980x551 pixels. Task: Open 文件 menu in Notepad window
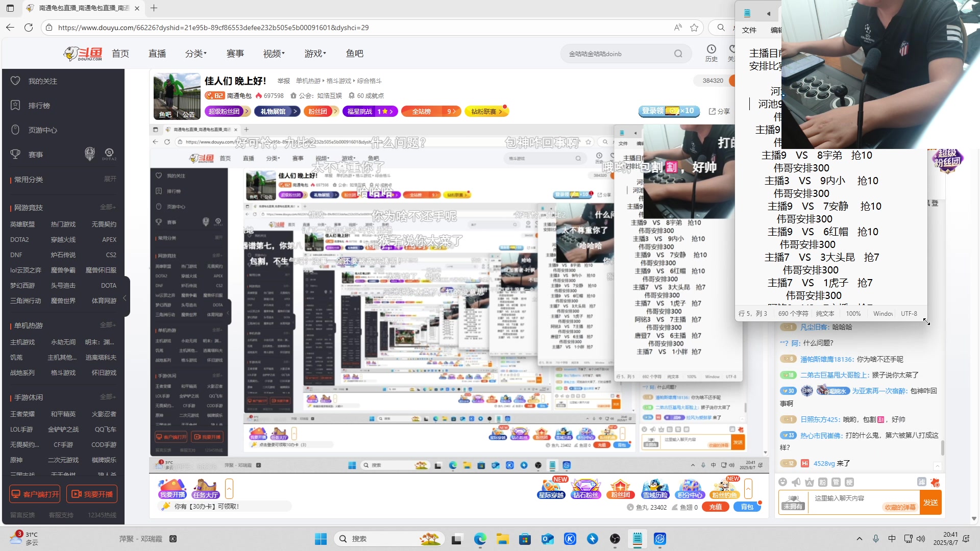click(x=749, y=30)
